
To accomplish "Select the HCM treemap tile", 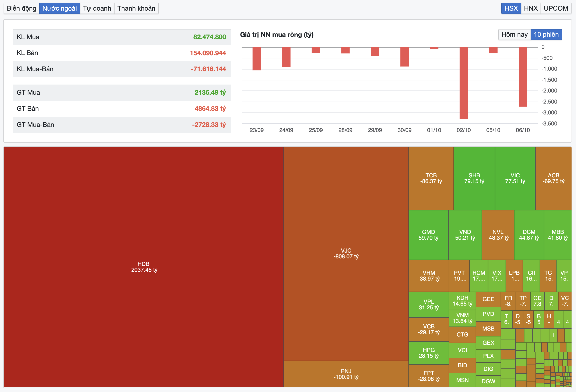I will 479,276.
